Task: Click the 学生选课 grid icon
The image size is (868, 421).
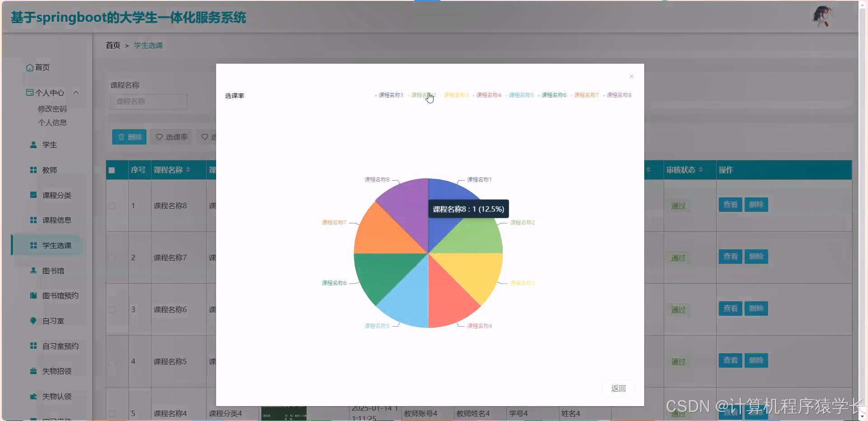Action: (x=33, y=245)
